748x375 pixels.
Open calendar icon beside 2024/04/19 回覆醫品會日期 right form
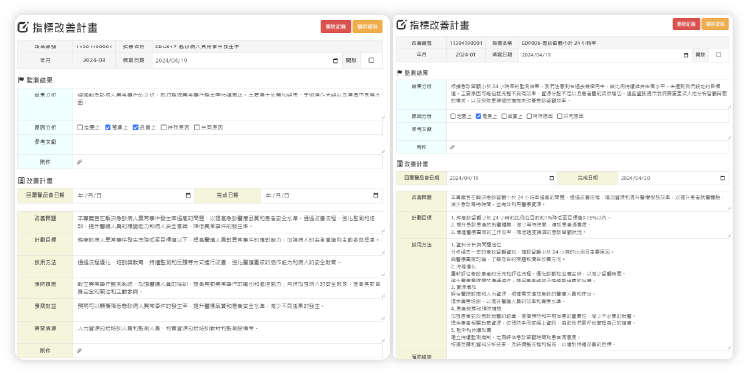[551, 178]
